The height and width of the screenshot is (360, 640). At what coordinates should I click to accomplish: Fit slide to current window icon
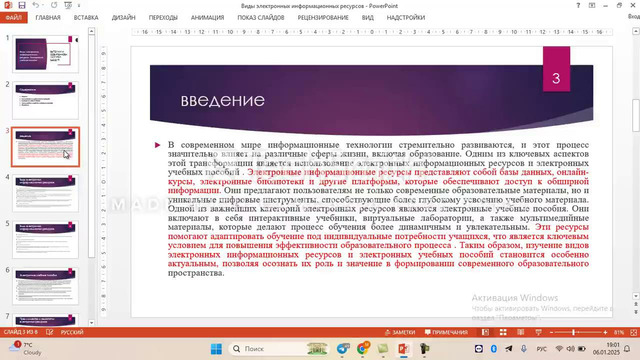tap(633, 333)
